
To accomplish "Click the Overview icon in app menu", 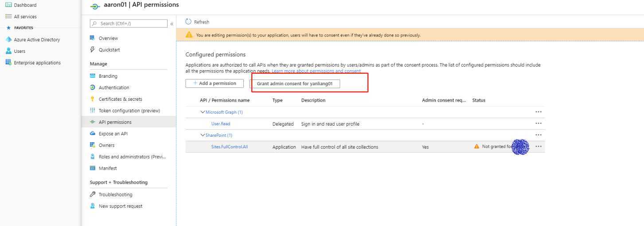I will pyautogui.click(x=93, y=38).
